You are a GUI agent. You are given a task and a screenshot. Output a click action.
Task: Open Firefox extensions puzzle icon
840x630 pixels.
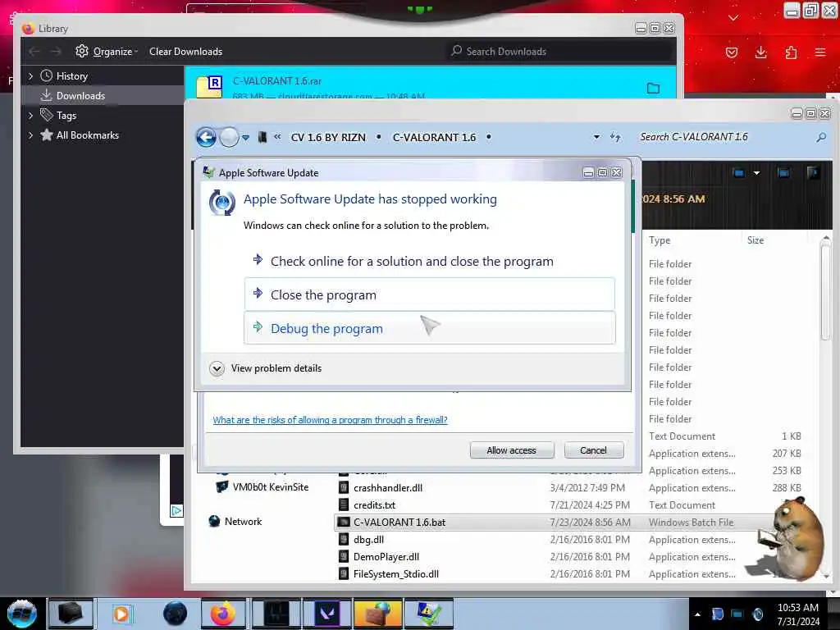pyautogui.click(x=791, y=52)
